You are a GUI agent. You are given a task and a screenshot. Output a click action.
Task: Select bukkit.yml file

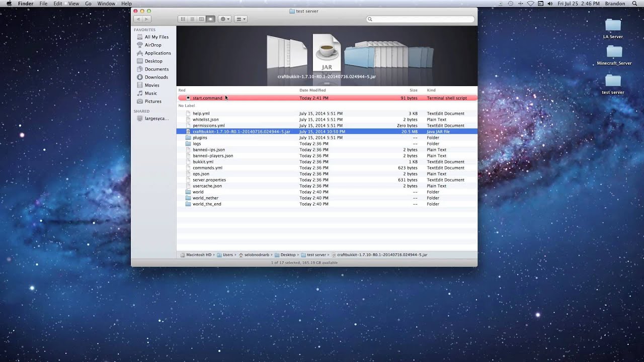327,161
